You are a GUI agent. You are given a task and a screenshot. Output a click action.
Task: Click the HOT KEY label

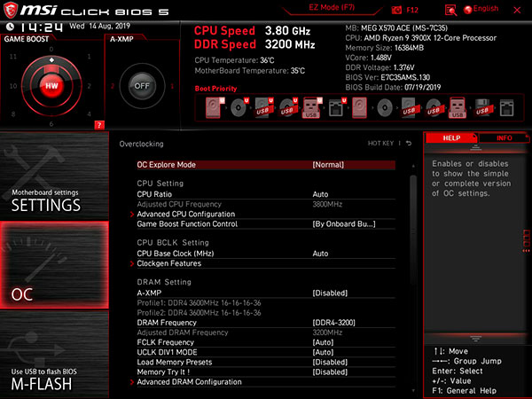tap(380, 143)
